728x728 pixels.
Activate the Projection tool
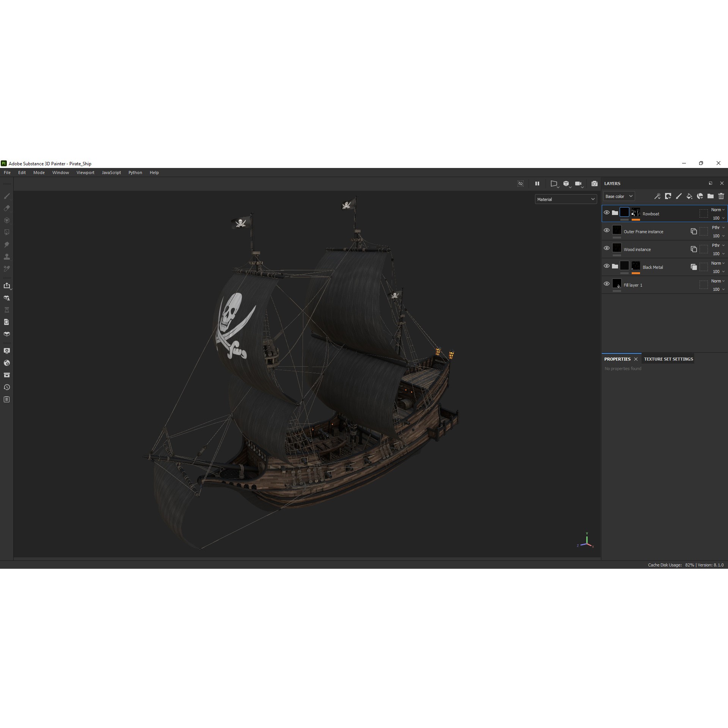6,220
